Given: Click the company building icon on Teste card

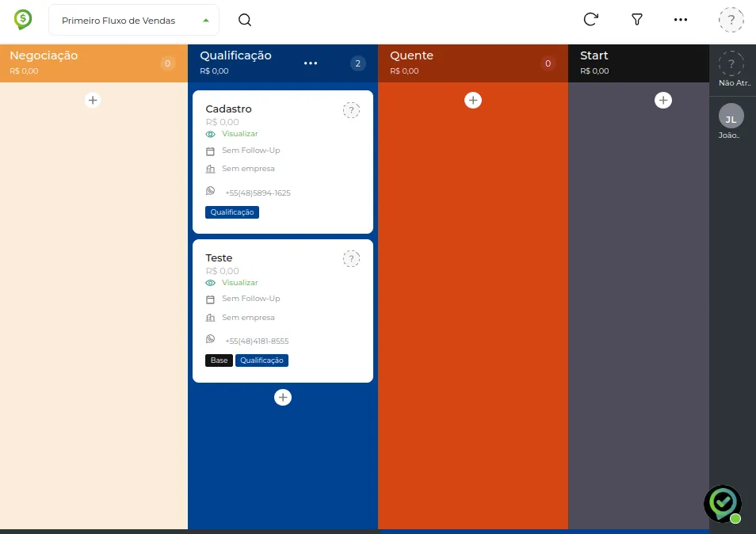Looking at the screenshot, I should pos(210,318).
